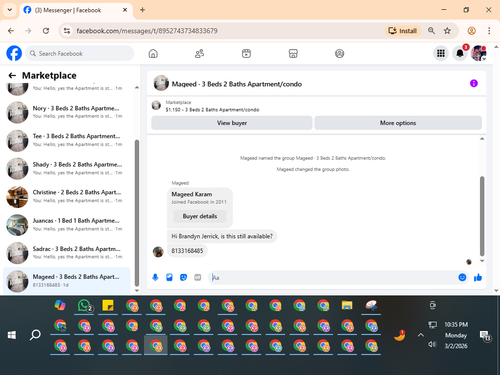500x375 pixels.
Task: Open the Windows Start button
Action: [12, 335]
